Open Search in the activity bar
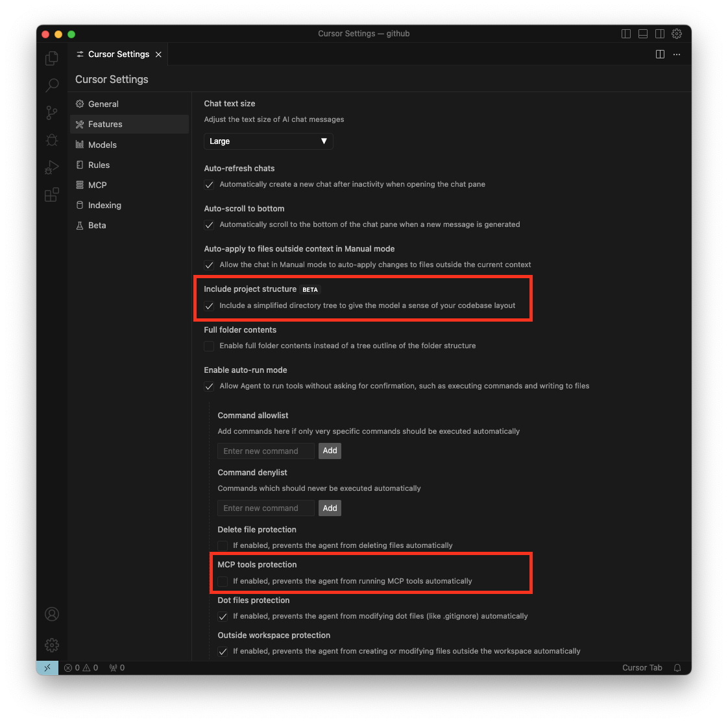This screenshot has width=728, height=723. pos(52,85)
